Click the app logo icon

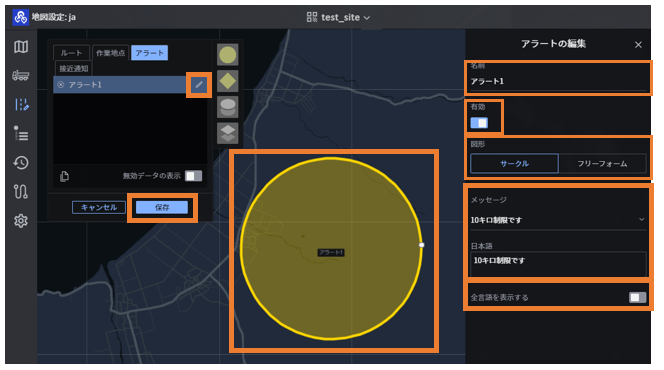pos(20,17)
